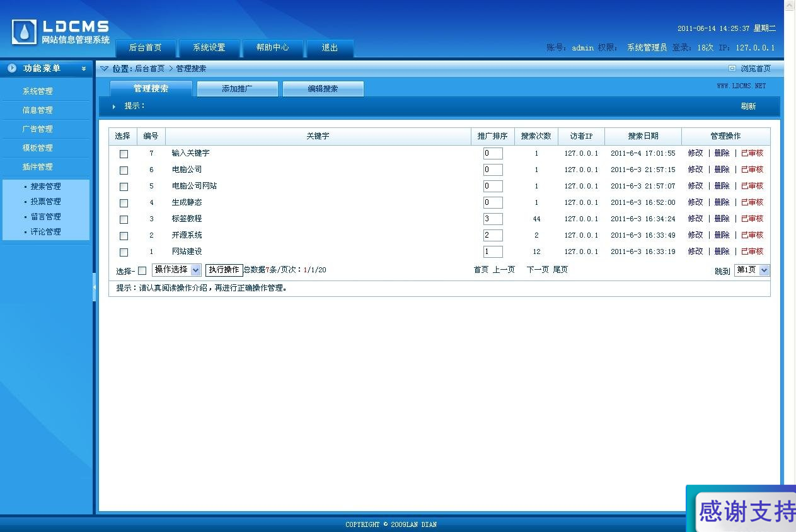The width and height of the screenshot is (796, 532).
Task: Open the 后台首页 top navigation tab
Action: 145,48
